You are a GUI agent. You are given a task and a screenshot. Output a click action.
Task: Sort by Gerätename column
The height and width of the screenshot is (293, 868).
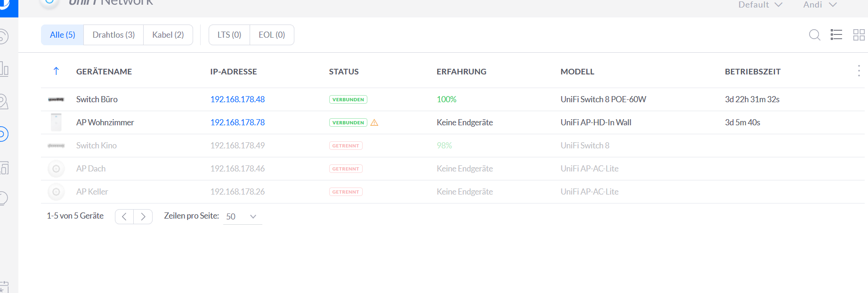(x=104, y=72)
